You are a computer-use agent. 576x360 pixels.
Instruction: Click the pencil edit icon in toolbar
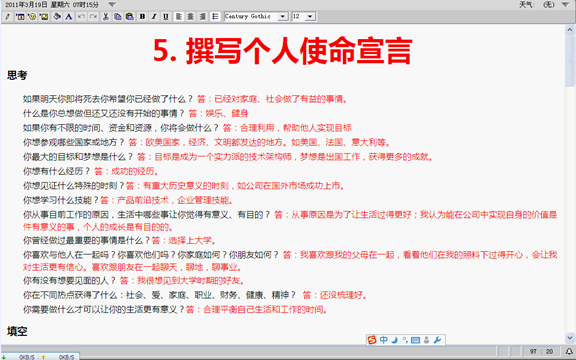tap(8, 17)
